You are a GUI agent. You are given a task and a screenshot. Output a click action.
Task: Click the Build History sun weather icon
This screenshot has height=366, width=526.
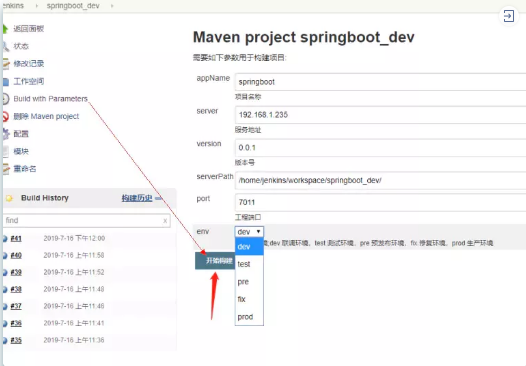click(9, 198)
